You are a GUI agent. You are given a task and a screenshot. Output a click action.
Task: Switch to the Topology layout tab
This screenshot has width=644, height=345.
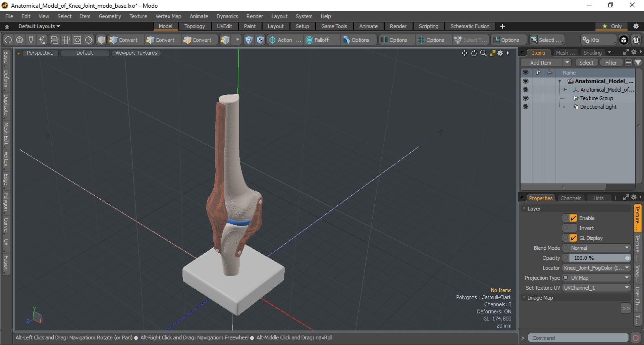(195, 26)
